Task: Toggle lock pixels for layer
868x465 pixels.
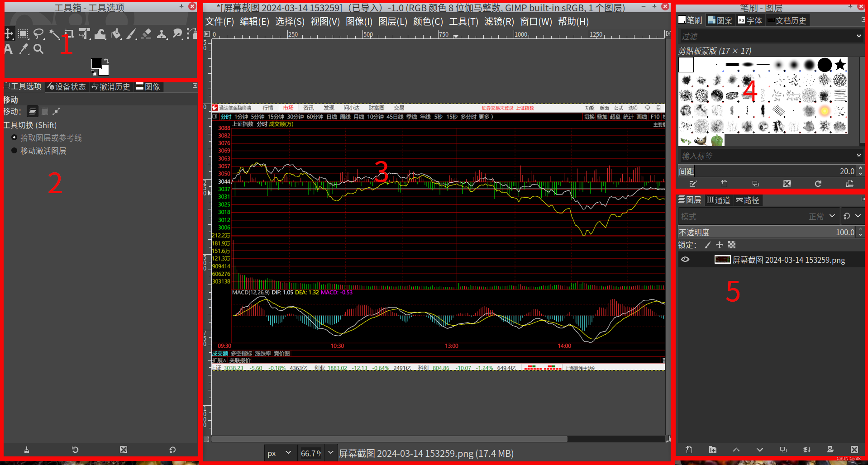Action: (x=707, y=245)
